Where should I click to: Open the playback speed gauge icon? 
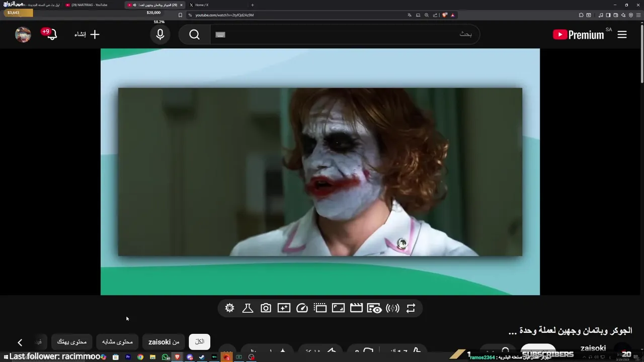(x=302, y=308)
